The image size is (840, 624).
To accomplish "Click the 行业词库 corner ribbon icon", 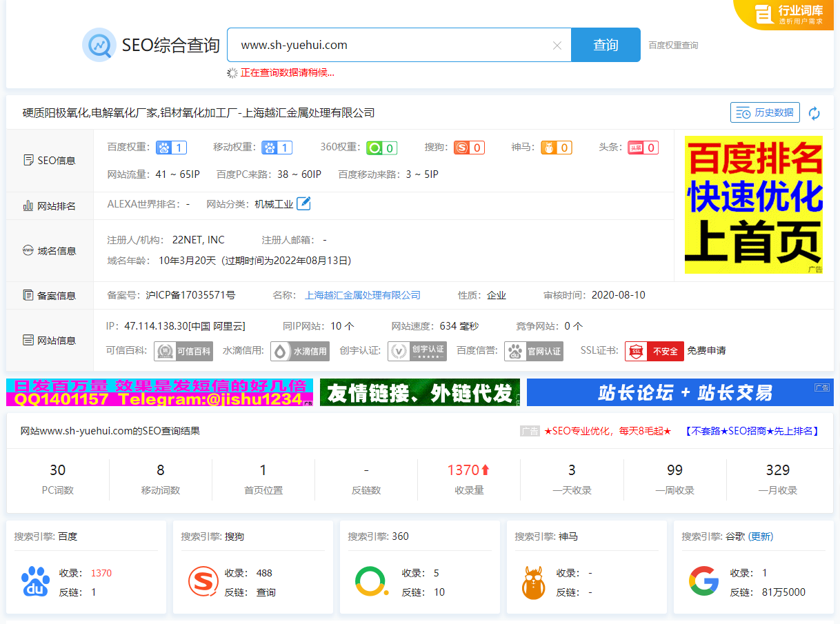I will click(766, 14).
